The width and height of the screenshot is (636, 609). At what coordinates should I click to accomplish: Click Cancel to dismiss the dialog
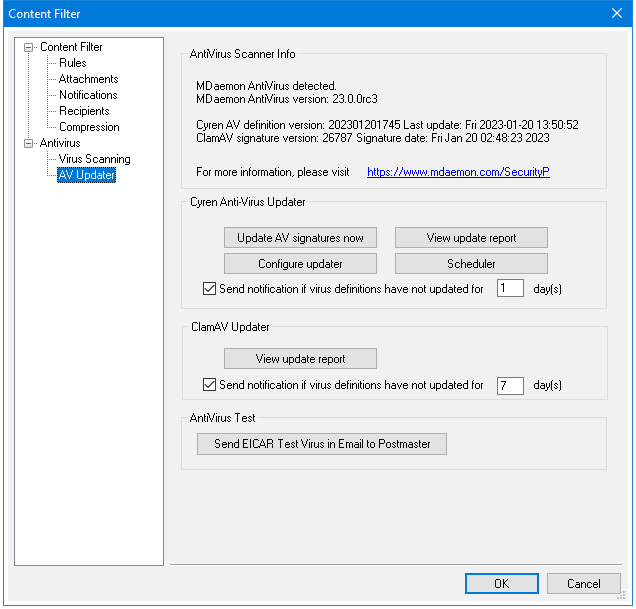point(584,583)
